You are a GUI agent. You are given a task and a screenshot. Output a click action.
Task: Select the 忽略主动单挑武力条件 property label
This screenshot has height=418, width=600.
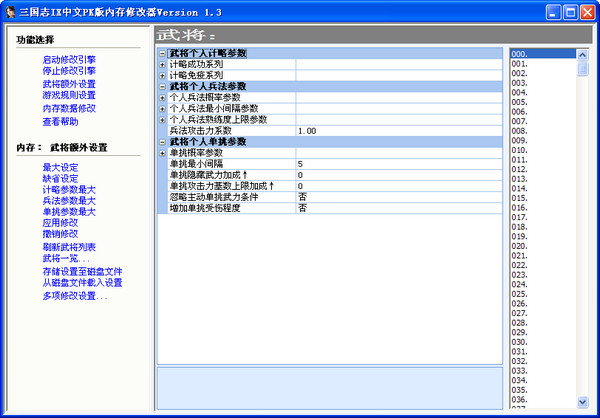214,198
